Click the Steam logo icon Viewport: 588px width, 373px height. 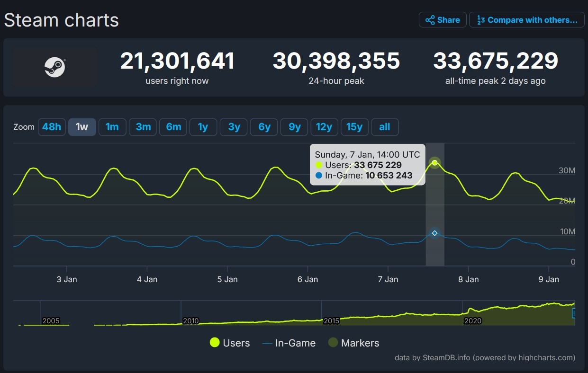(x=55, y=67)
